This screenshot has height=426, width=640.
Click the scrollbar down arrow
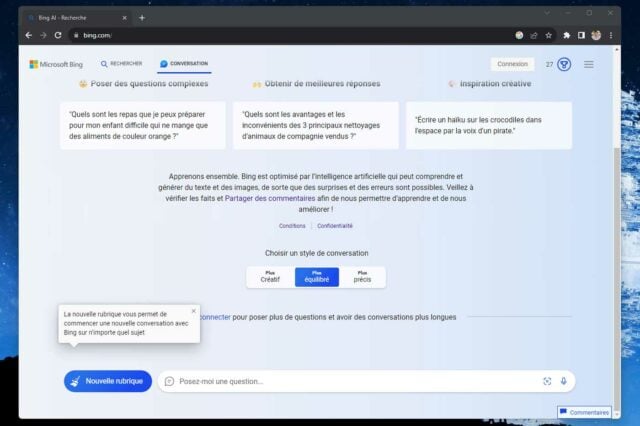[x=617, y=415]
